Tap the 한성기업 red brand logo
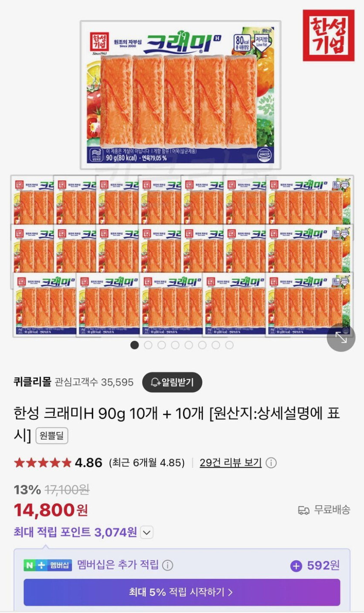The image size is (364, 613). [x=329, y=35]
